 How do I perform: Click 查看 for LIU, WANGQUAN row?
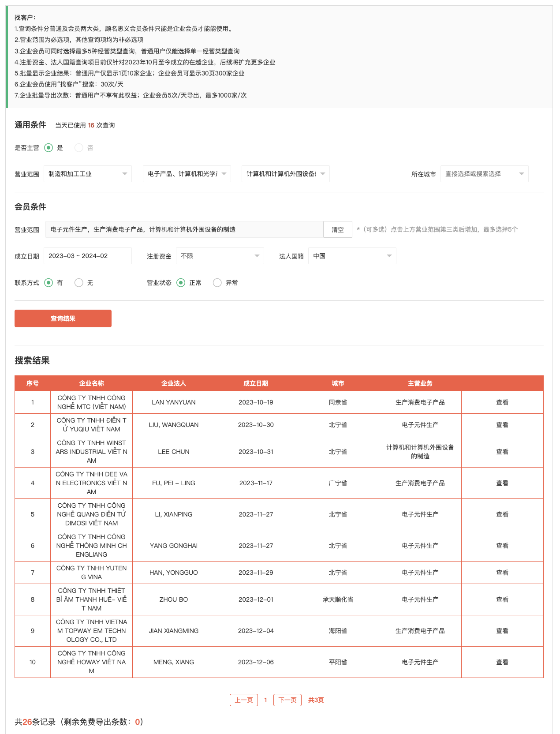[502, 425]
